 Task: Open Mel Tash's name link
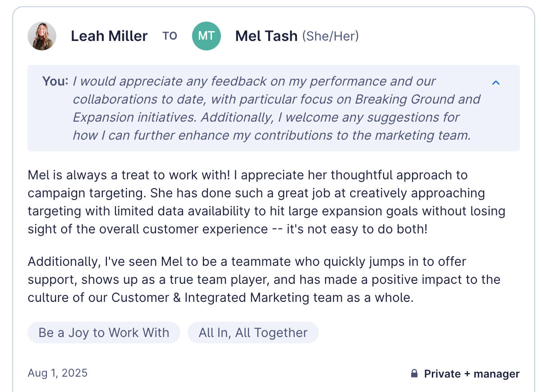[266, 36]
